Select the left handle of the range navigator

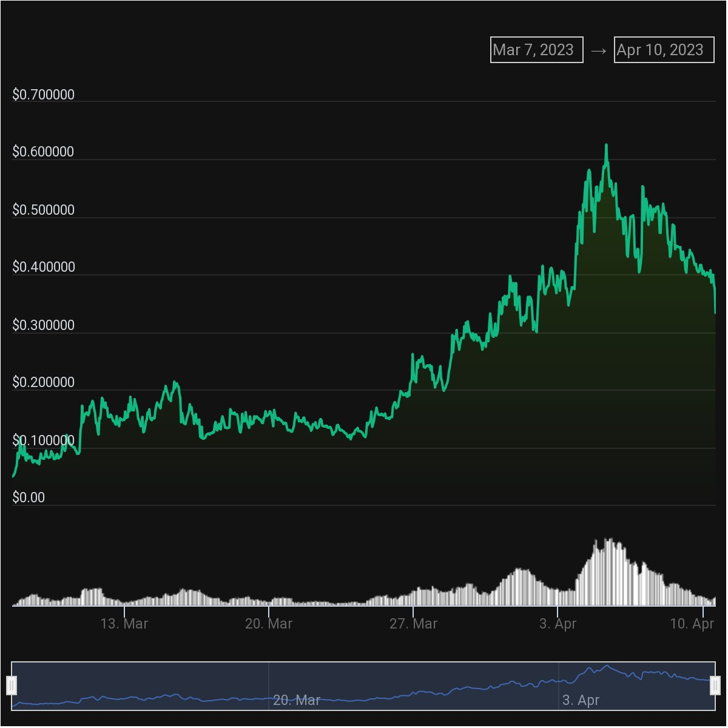(12, 686)
